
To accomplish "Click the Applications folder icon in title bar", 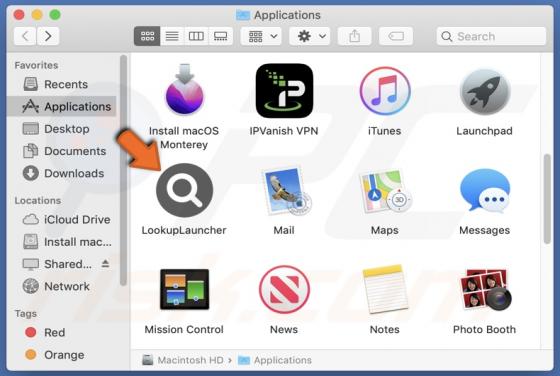I will tap(243, 15).
